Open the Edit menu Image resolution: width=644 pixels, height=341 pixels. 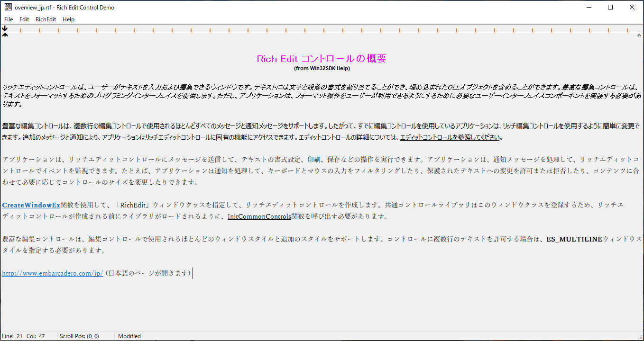click(x=24, y=19)
